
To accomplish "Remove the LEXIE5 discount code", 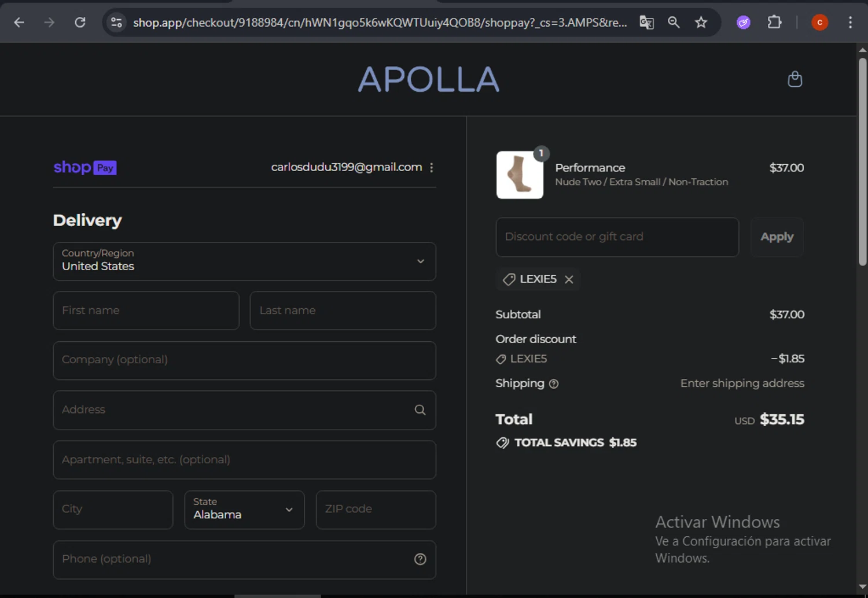I will point(569,279).
